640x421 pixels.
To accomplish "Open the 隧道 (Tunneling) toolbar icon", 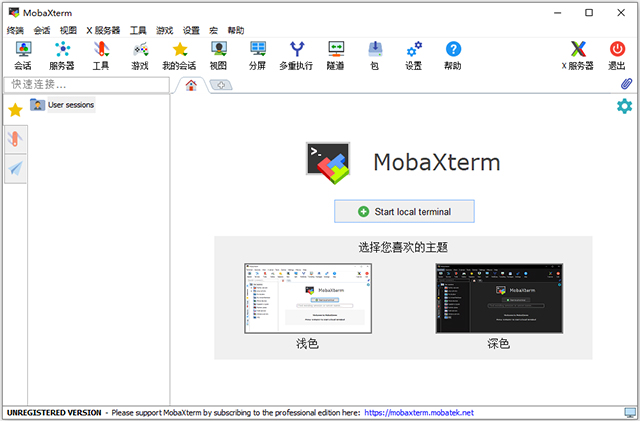I will point(336,56).
